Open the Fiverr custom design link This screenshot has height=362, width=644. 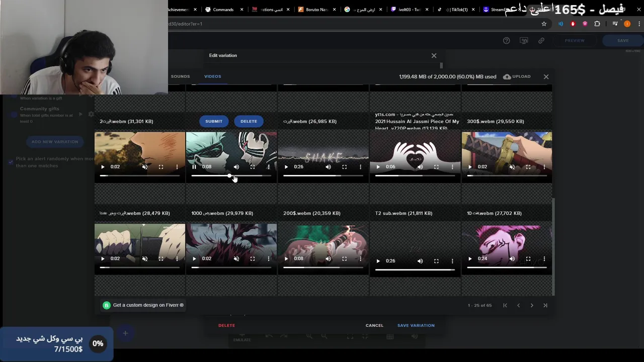[x=143, y=305]
